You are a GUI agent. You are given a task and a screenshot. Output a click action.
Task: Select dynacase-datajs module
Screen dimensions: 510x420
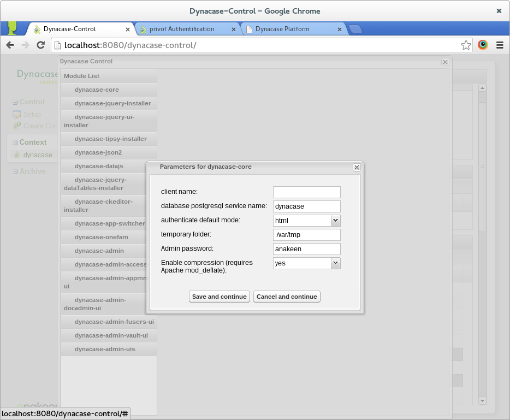[103, 166]
